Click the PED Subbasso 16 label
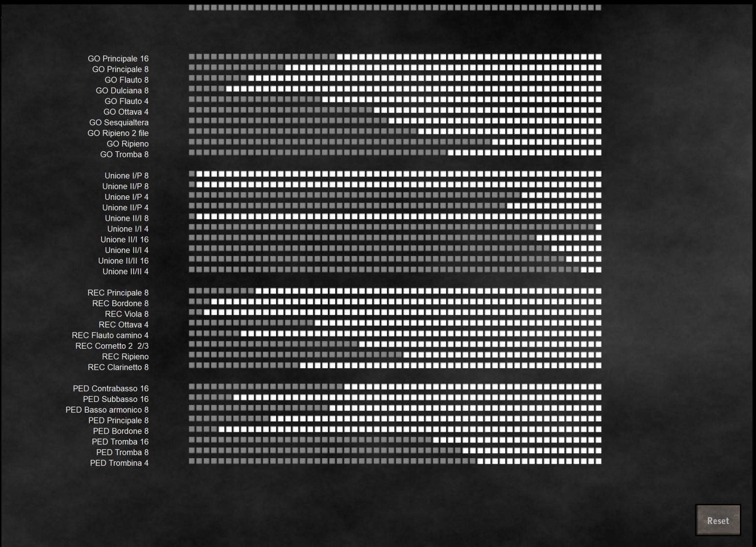The image size is (756, 547). click(115, 399)
